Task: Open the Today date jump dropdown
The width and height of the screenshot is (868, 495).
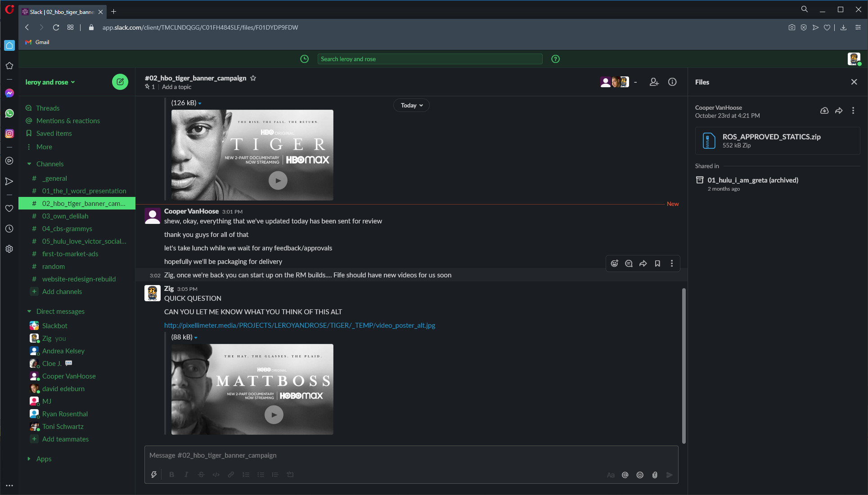Action: 412,105
